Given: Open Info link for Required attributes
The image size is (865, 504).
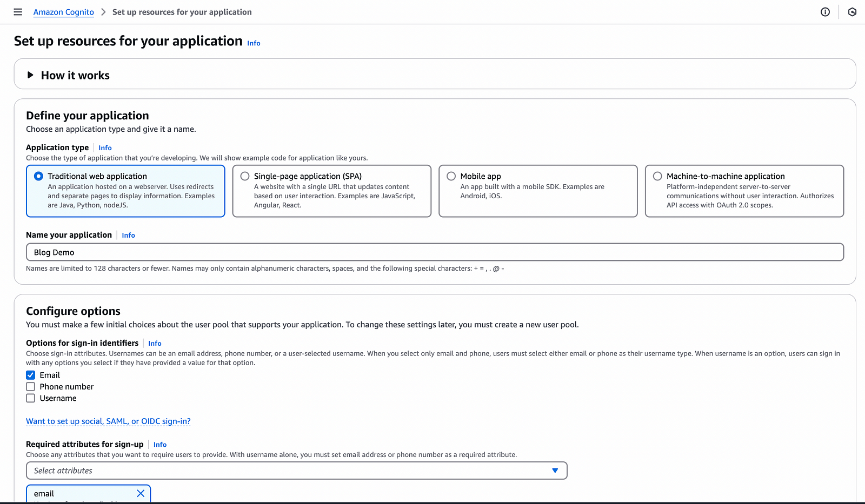Looking at the screenshot, I should tap(160, 445).
